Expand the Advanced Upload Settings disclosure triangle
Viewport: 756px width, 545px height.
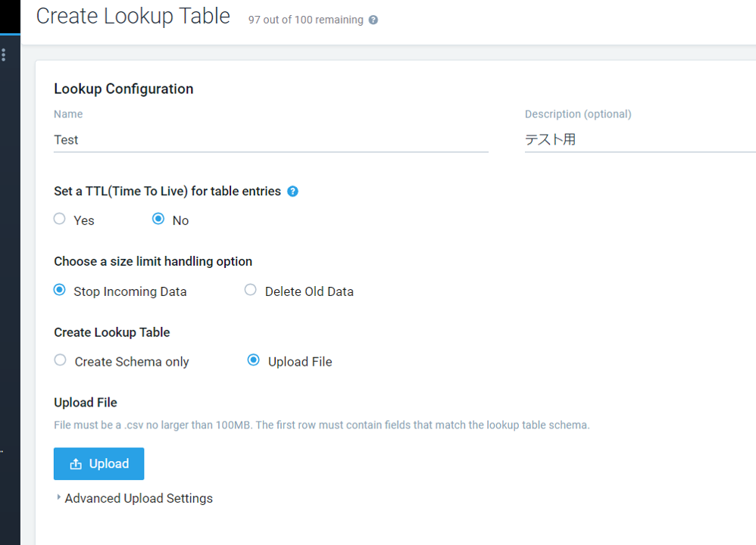[x=58, y=497]
